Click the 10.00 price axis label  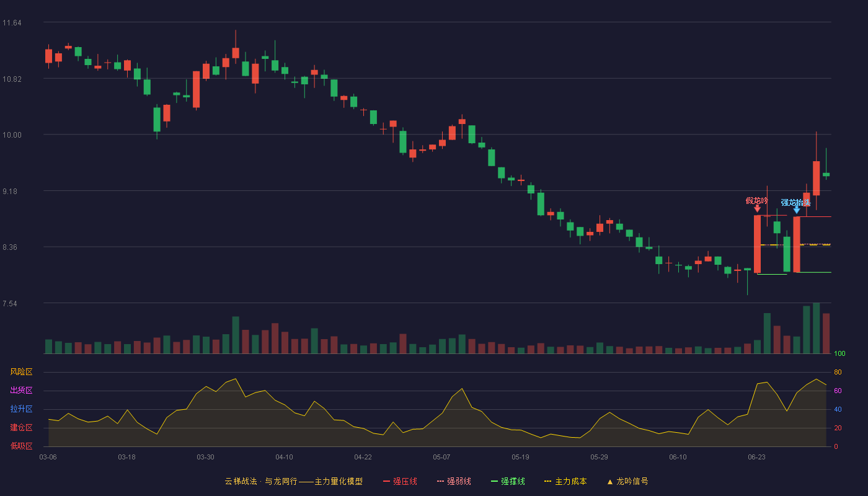[x=12, y=135]
